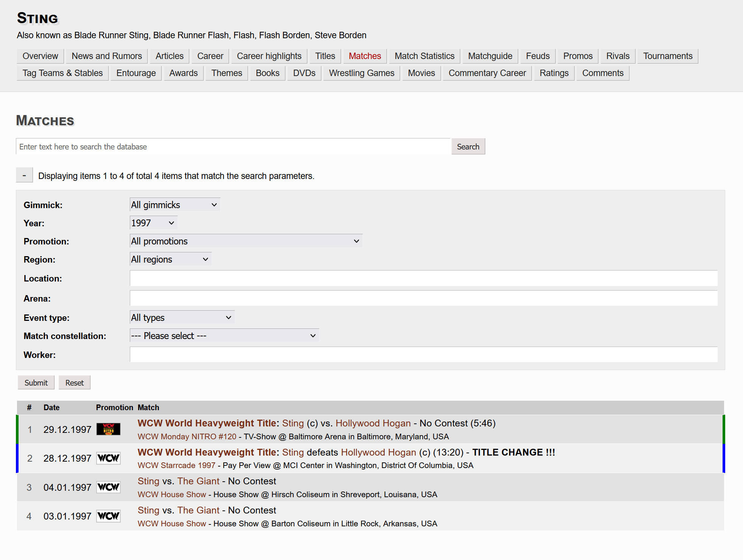Image resolution: width=743 pixels, height=560 pixels.
Task: Click WCW logo in 03.01.1997 row
Action: coord(108,516)
